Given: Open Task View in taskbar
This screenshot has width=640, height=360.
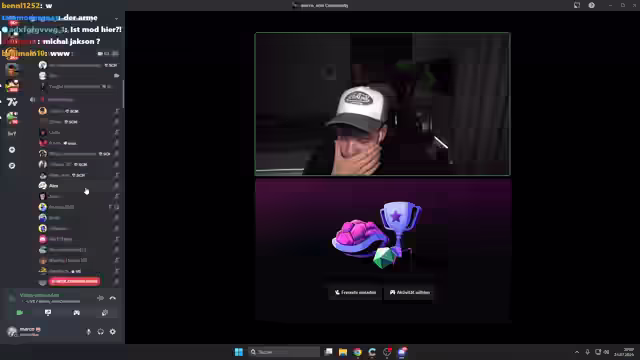Looking at the screenshot, I should (328, 352).
